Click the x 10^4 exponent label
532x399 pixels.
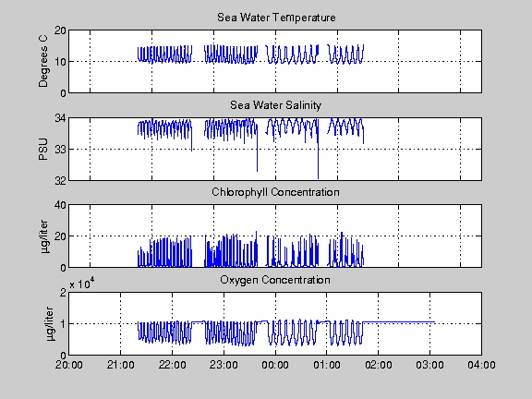82,284
